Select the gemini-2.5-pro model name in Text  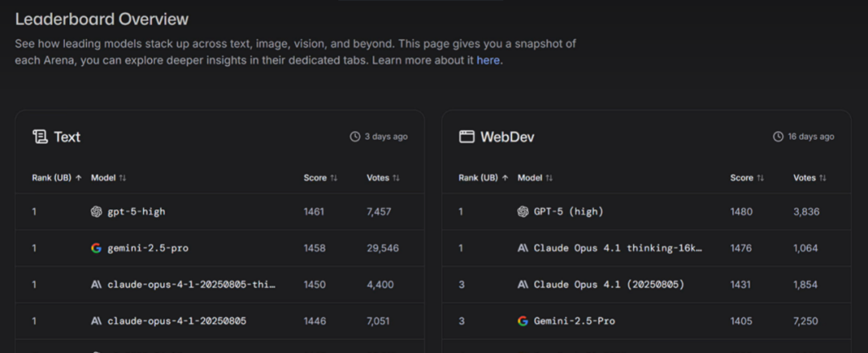[148, 248]
